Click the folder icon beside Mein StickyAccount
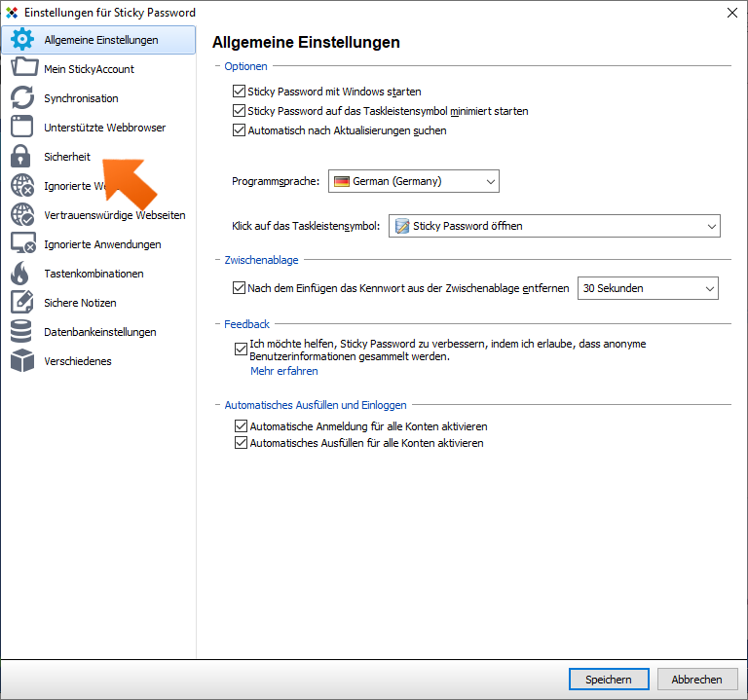 tap(23, 67)
